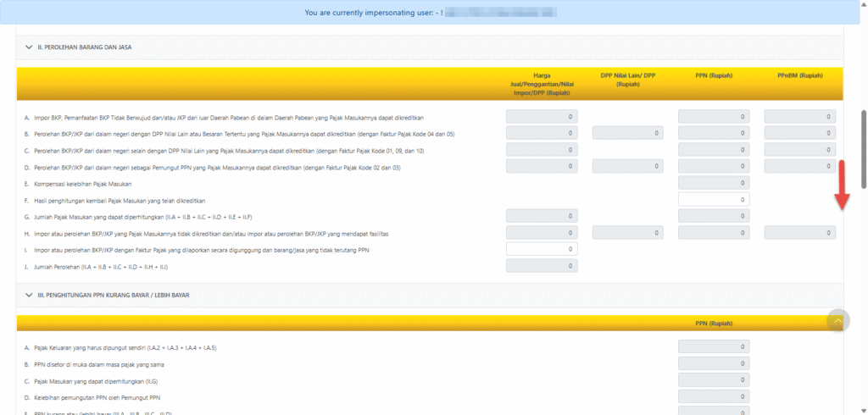Screen dimensions: 868x415
Task: Click PPN field for row F Hasil penghitungan kembali
Action: [713, 199]
